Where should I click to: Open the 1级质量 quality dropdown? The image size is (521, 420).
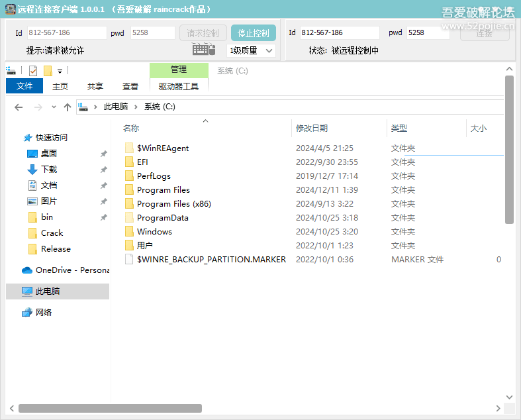(x=251, y=50)
